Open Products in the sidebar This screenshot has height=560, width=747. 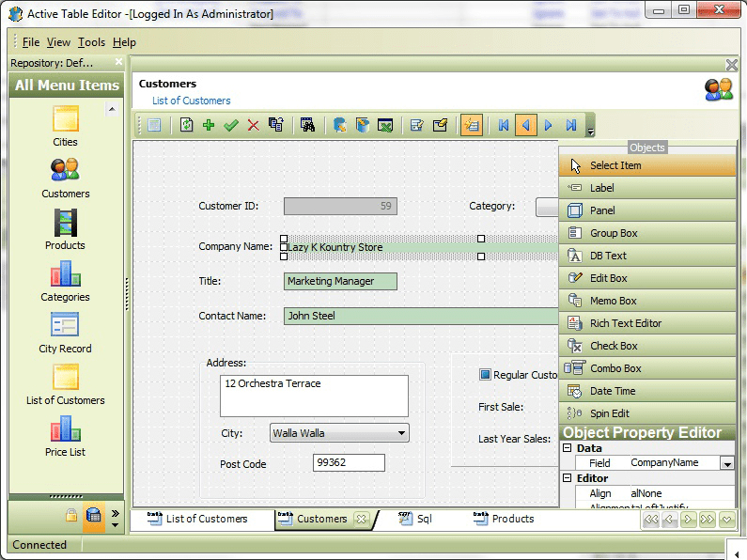pyautogui.click(x=65, y=229)
